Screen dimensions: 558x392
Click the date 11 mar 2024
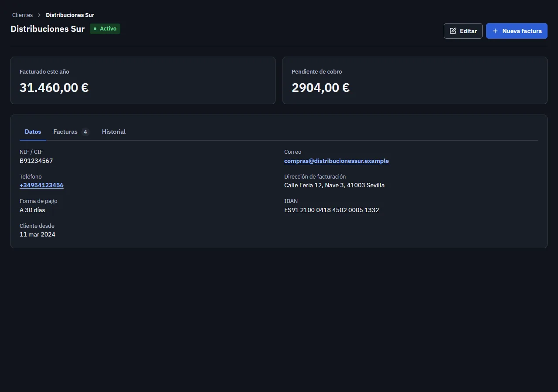point(37,234)
